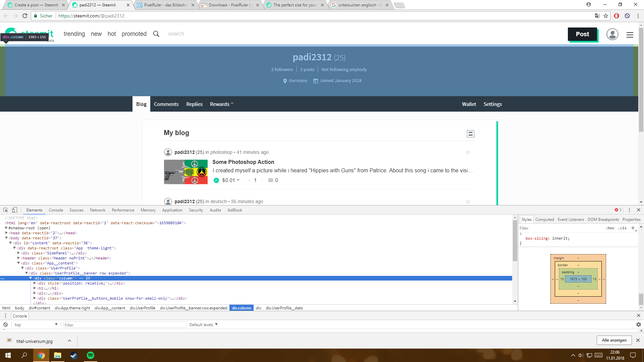The image size is (644, 362).
Task: Toggle the .cls classes editor
Action: [x=622, y=228]
